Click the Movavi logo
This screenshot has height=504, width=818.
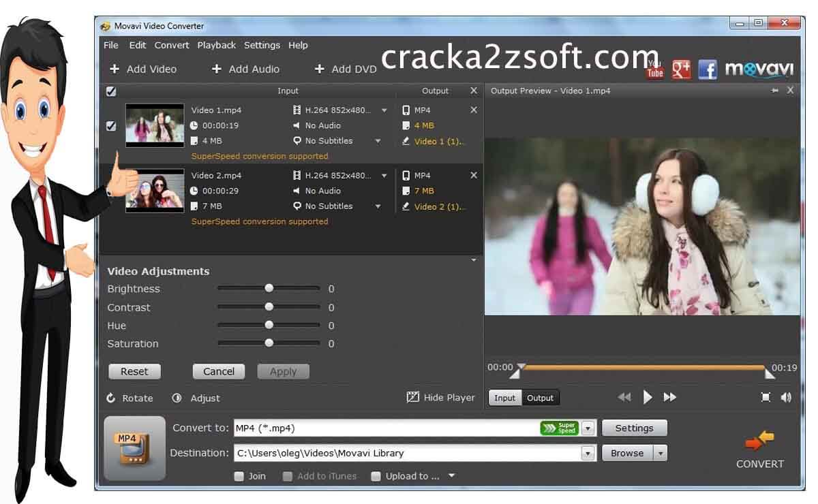point(759,69)
